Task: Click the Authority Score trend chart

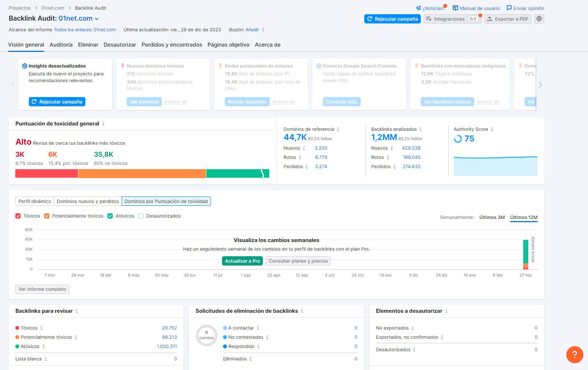Action: (496, 166)
